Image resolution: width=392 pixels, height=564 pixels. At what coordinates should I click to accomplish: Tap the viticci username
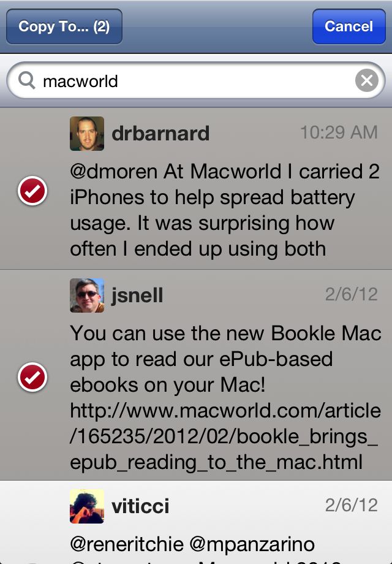pos(140,506)
